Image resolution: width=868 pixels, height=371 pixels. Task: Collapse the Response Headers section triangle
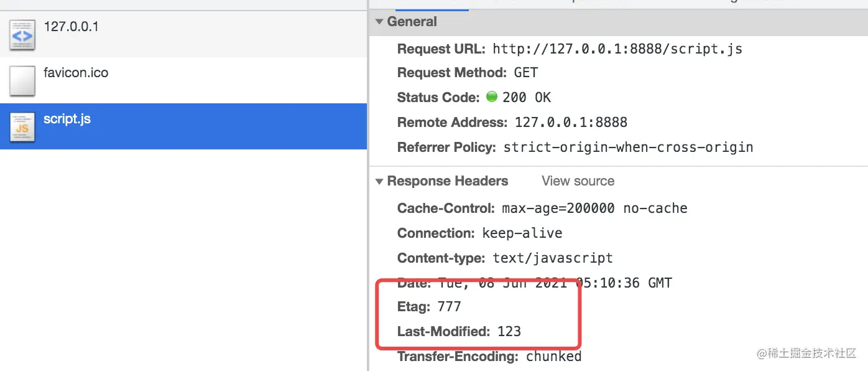(379, 182)
